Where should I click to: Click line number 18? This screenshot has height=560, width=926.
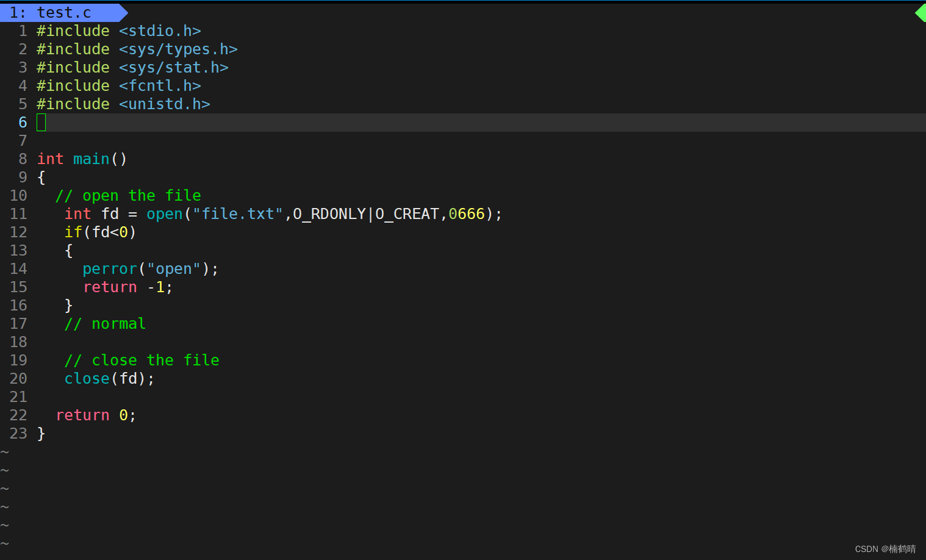(x=18, y=342)
